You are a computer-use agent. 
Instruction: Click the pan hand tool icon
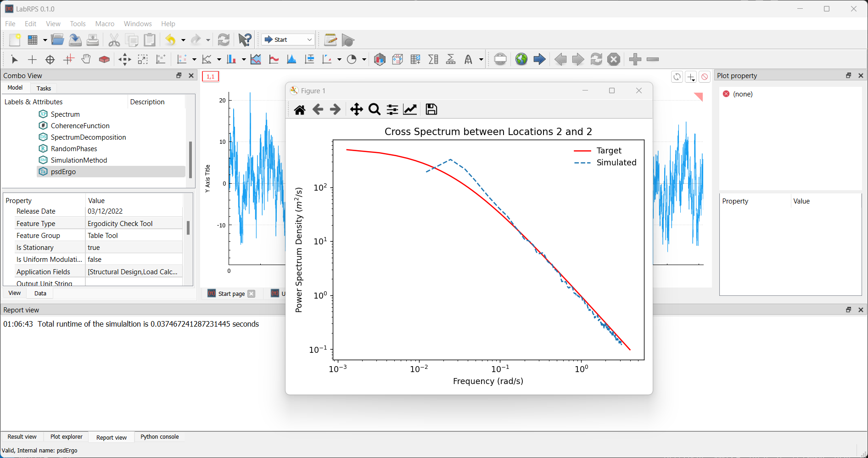(86, 59)
